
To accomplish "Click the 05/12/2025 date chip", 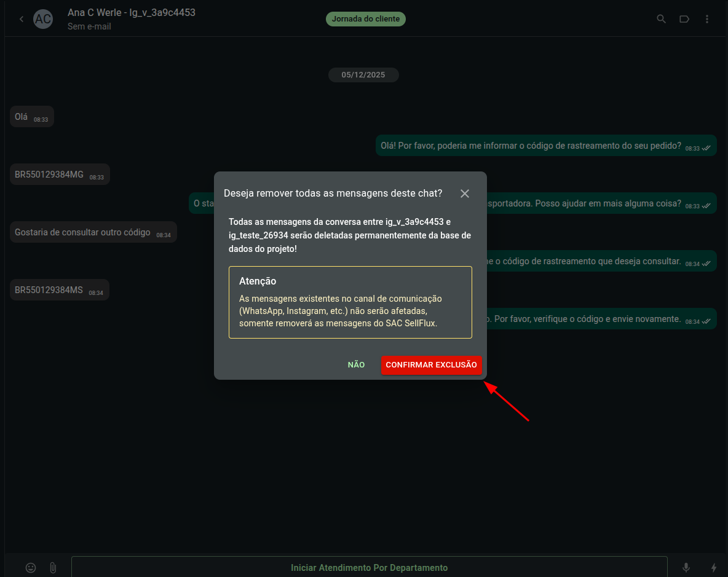I will [x=363, y=75].
